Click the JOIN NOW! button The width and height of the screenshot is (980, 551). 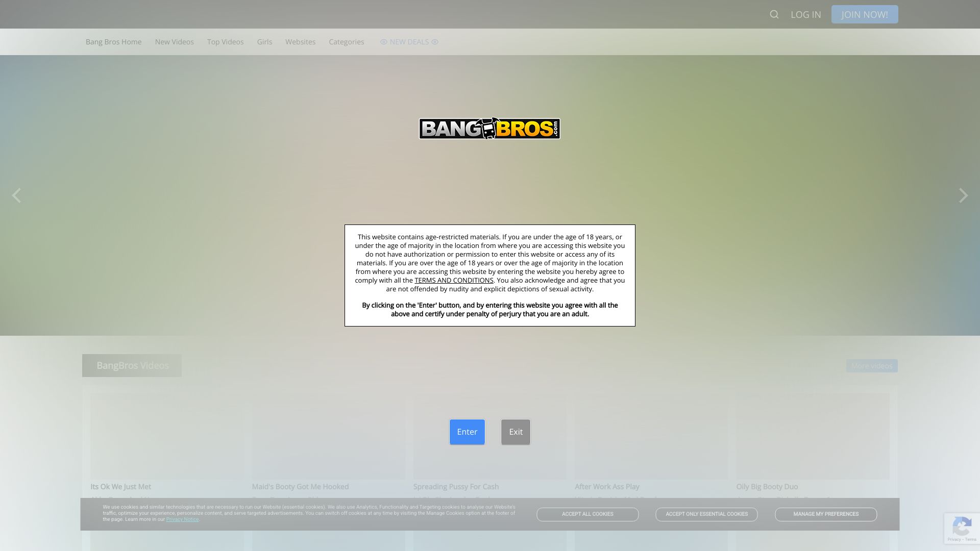(864, 14)
